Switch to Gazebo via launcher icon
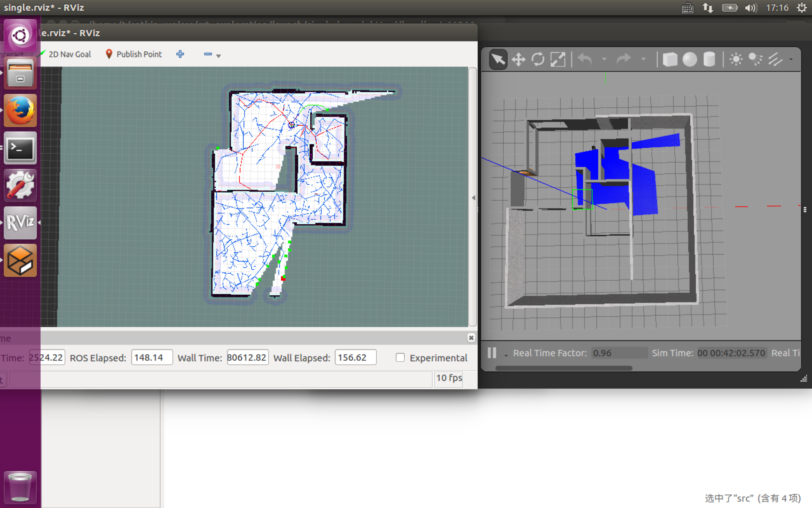 tap(20, 260)
